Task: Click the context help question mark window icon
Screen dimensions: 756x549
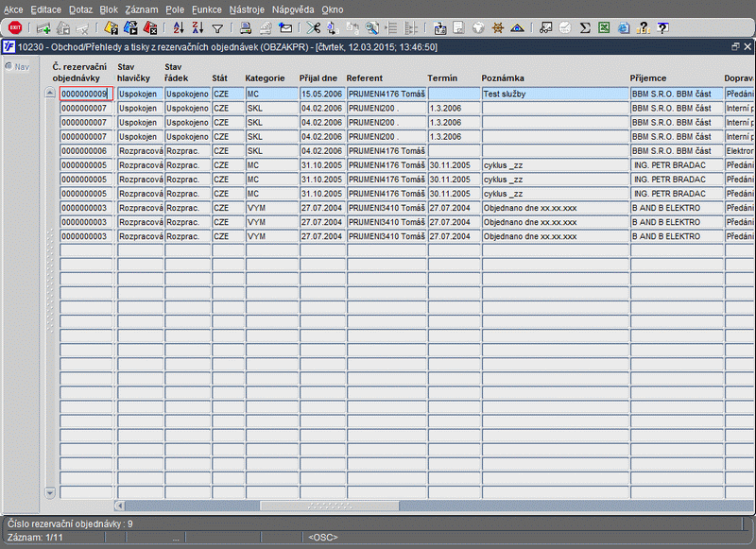Action: [x=663, y=28]
